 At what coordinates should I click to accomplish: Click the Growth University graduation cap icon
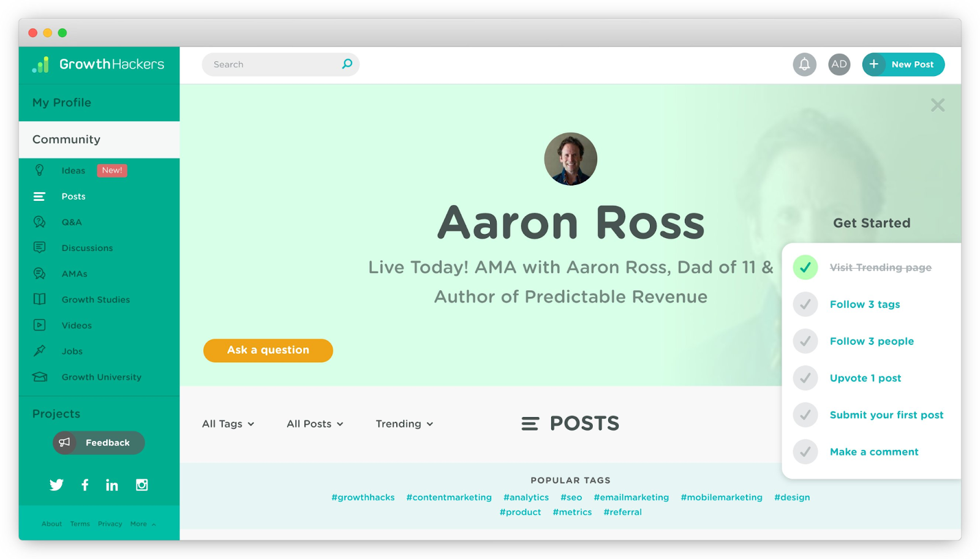click(x=39, y=377)
